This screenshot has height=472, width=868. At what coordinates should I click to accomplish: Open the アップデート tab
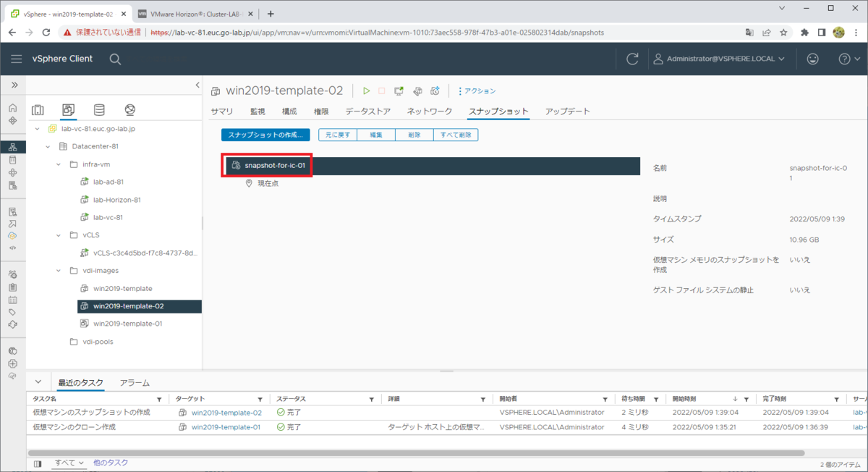point(567,111)
